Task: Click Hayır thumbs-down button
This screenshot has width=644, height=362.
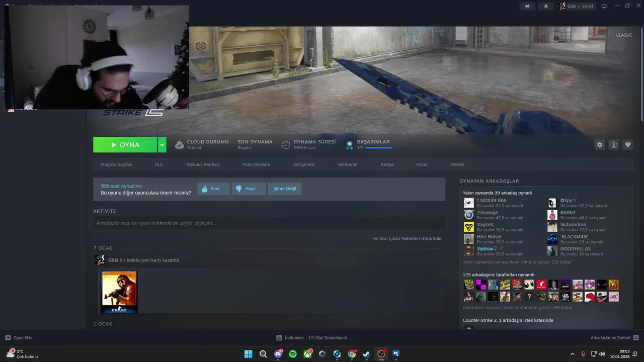Action: click(x=249, y=189)
